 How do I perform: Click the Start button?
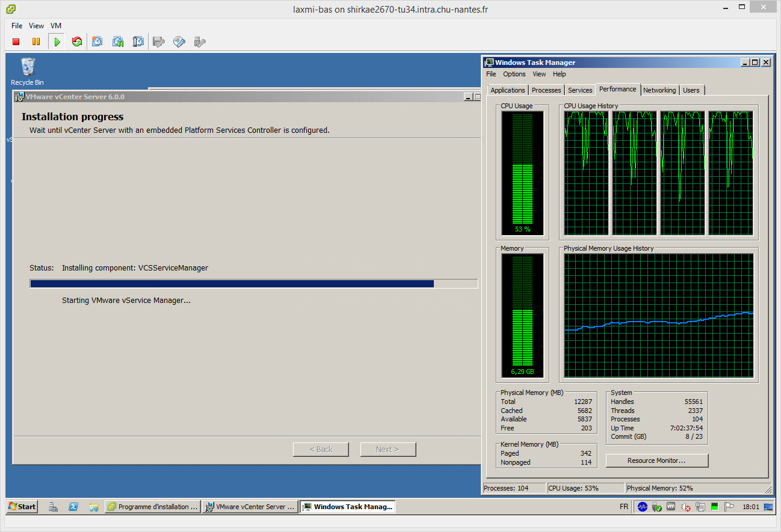coord(22,507)
